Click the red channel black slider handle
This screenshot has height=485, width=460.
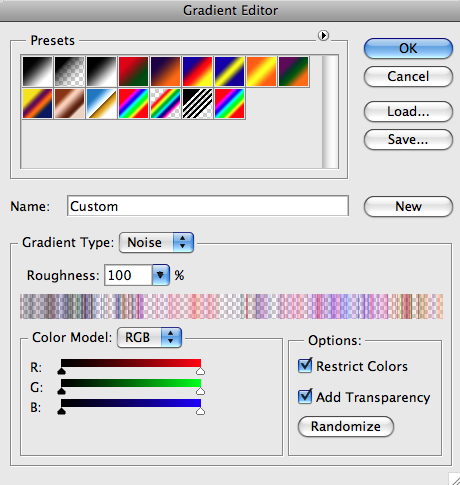(61, 371)
